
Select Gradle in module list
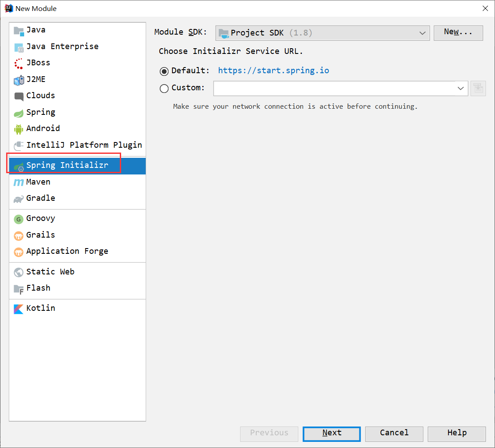coord(77,198)
